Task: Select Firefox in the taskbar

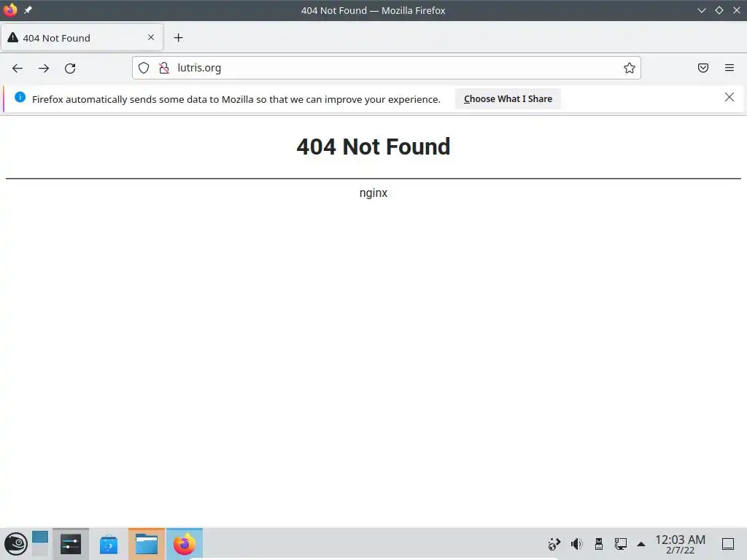Action: (x=185, y=544)
